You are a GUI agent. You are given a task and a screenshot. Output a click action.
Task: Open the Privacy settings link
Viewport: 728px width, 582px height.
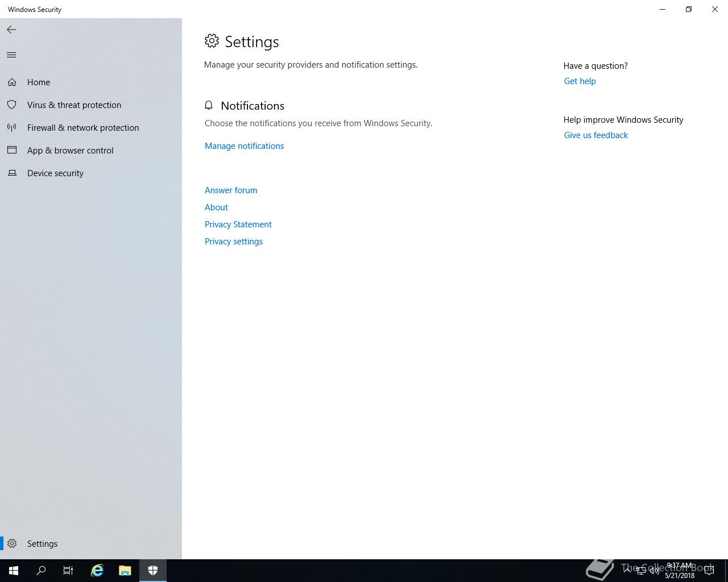click(x=234, y=242)
